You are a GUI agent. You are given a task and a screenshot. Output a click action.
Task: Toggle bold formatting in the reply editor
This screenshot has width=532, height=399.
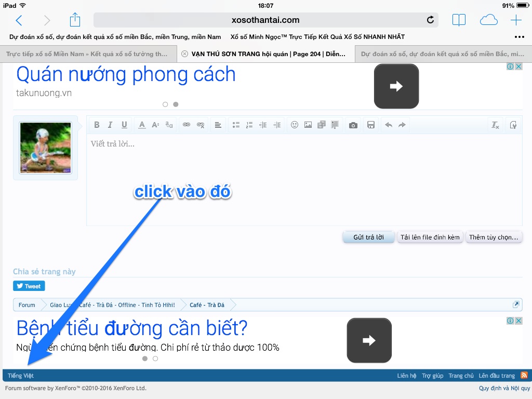[x=96, y=125]
